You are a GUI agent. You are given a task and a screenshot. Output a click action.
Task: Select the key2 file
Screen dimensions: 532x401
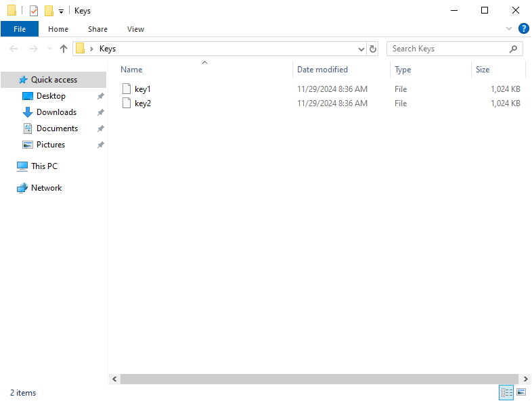tap(143, 103)
